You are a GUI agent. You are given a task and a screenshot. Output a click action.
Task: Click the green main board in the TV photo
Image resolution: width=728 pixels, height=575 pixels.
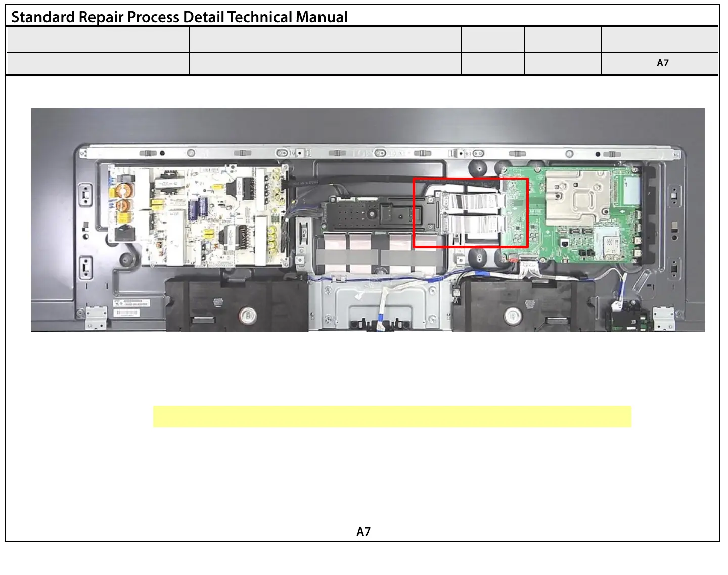pyautogui.click(x=572, y=215)
